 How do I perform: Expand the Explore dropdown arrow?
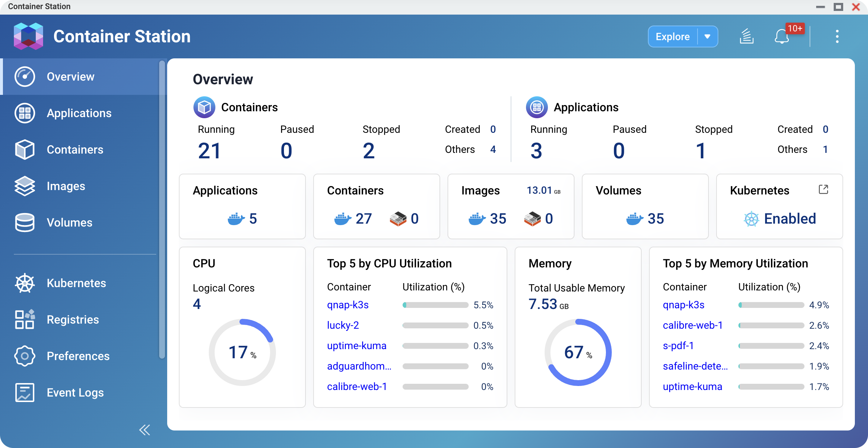pos(707,36)
